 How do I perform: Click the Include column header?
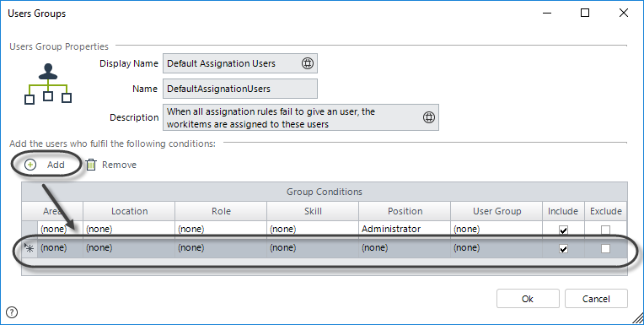pyautogui.click(x=563, y=211)
